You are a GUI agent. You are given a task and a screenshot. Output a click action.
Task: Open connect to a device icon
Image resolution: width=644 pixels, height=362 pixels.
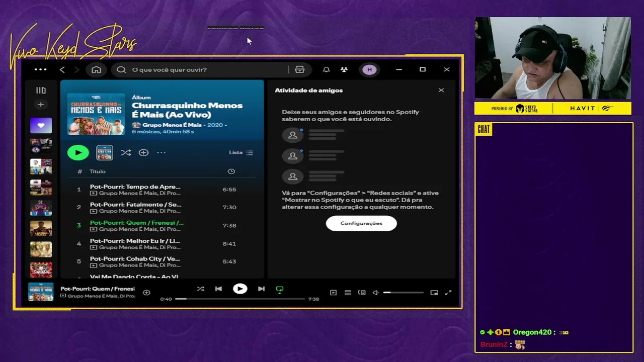pyautogui.click(x=362, y=292)
